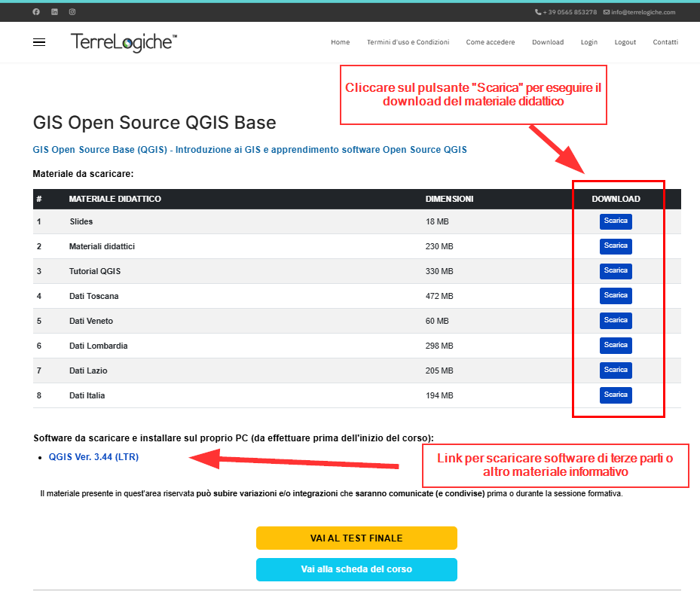
Task: Open the Come accedere menu item
Action: pos(491,42)
